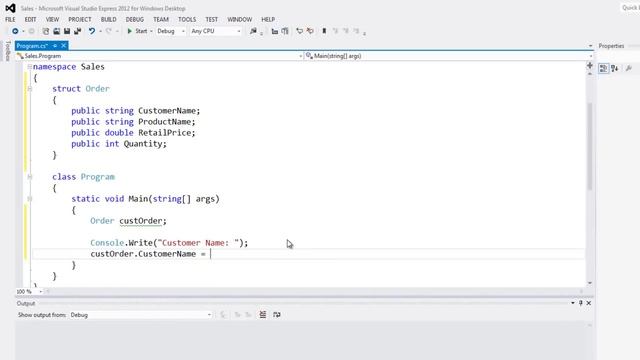
Task: Open the HELP menu
Action: (268, 20)
